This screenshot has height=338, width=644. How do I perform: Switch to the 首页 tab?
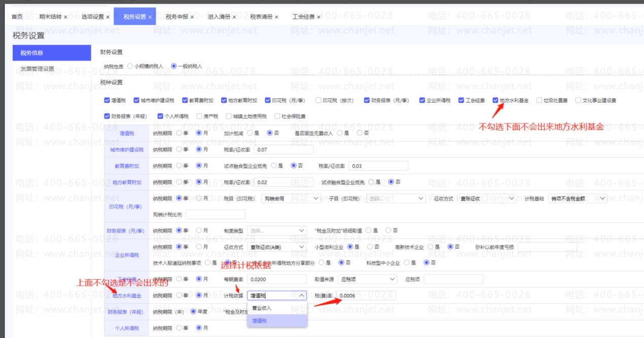point(17,17)
